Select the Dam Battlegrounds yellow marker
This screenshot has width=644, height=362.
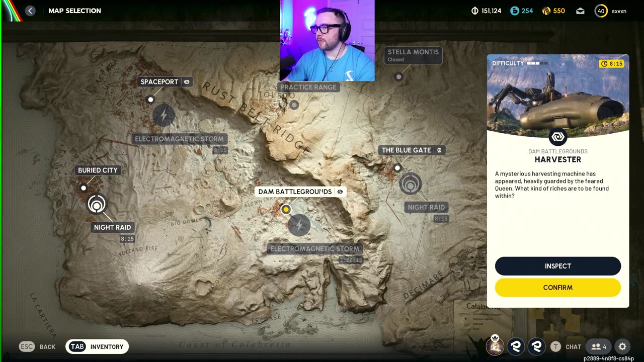pyautogui.click(x=286, y=209)
